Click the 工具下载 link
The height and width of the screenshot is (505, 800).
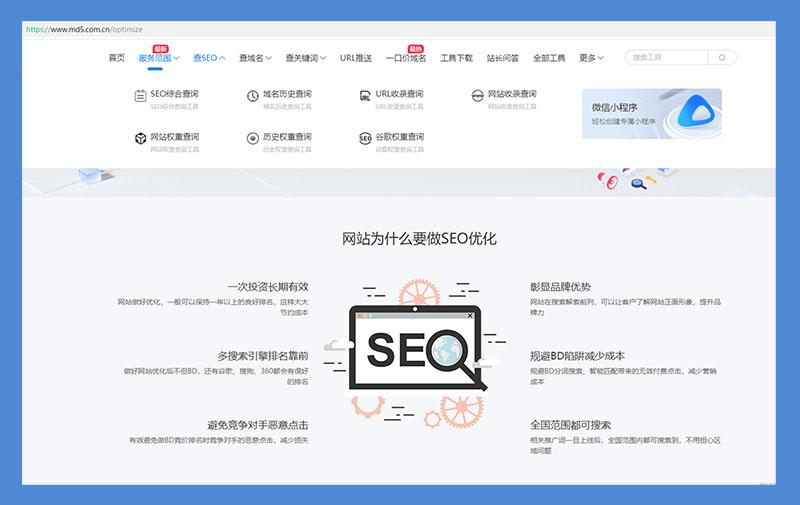456,58
